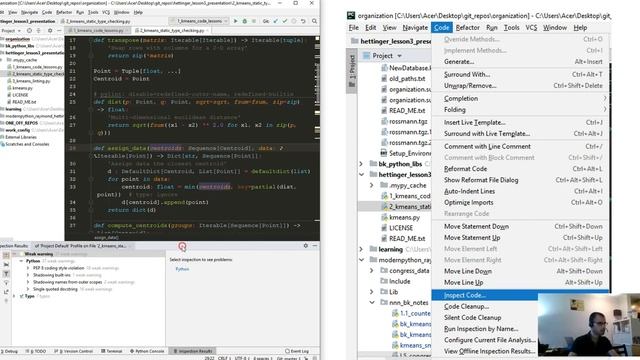Open the Completion submenu in Code menu
The width and height of the screenshot is (640, 360).
pyautogui.click(x=520, y=98)
